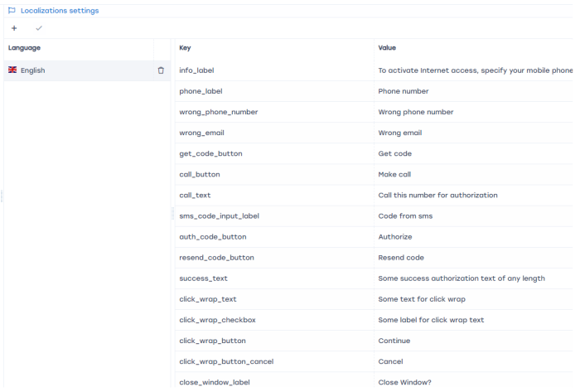Click the UK flag icon next to English
This screenshot has height=392, width=580.
(12, 70)
